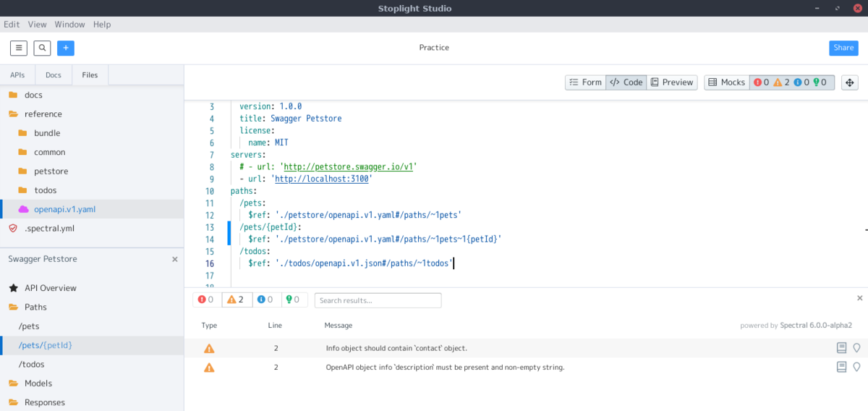Viewport: 868px width, 411px height.
Task: Switch to the Docs tab
Action: tap(54, 75)
